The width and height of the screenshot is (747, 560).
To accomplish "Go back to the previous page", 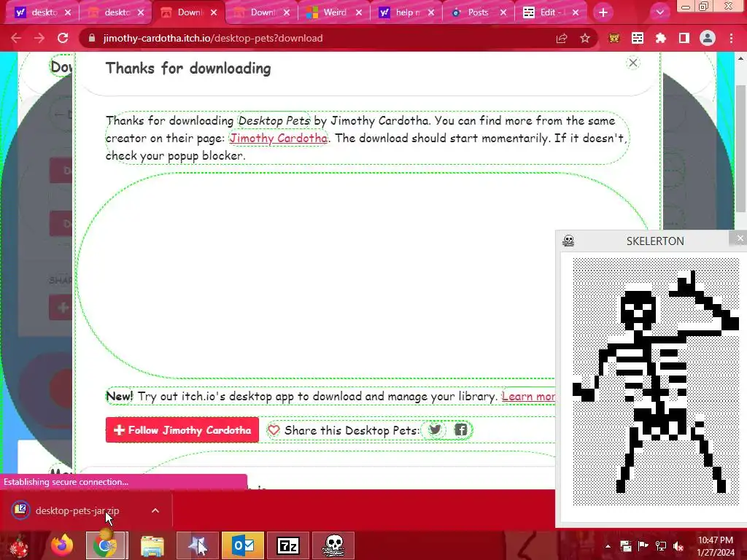I will point(16,38).
